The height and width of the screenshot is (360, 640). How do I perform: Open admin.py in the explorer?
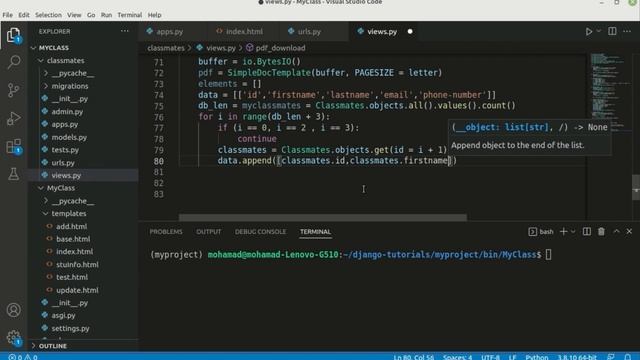point(67,111)
